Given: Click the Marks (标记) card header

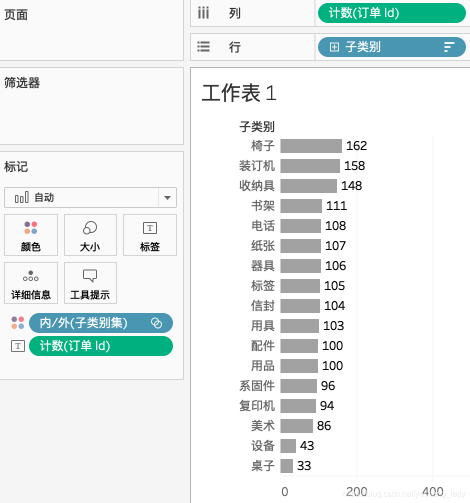Looking at the screenshot, I should (x=16, y=167).
